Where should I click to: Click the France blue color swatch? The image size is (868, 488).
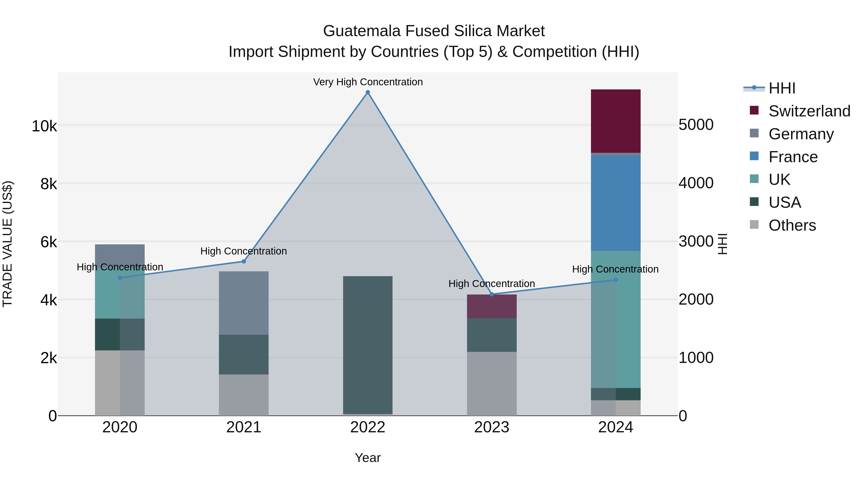pyautogui.click(x=754, y=156)
